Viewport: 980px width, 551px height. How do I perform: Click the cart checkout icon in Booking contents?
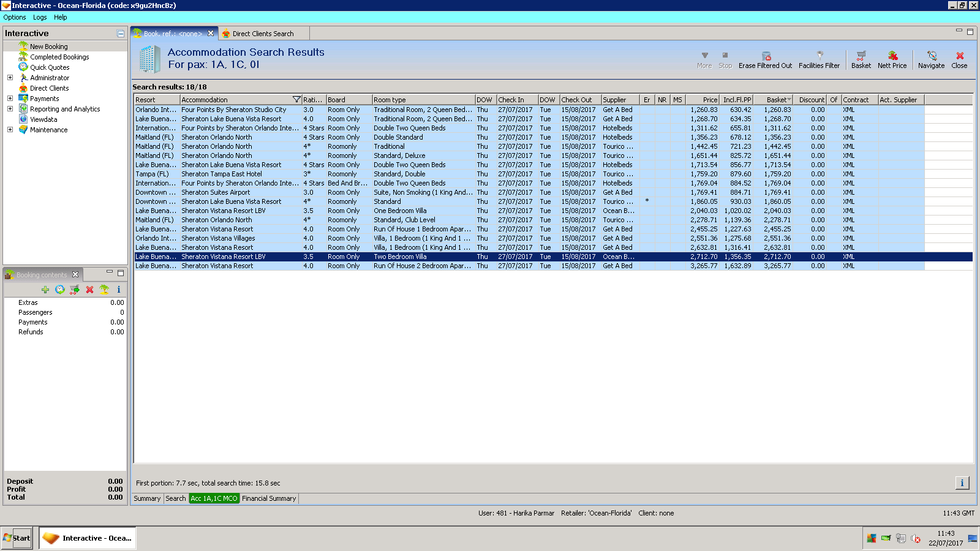(x=75, y=290)
